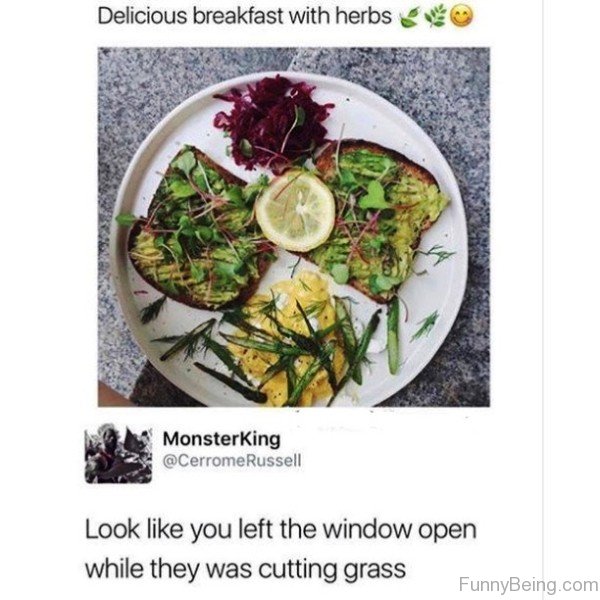Open the MonsterKing display name

222,439
